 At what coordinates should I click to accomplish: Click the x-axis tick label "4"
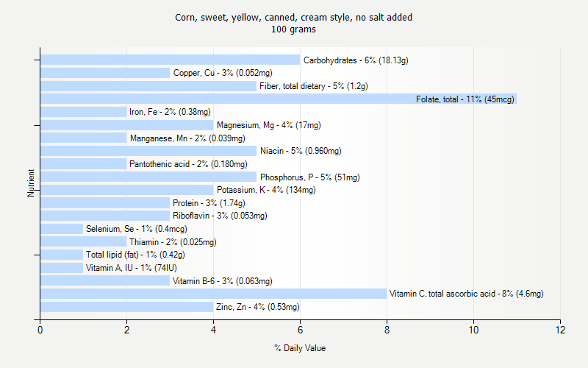213,330
